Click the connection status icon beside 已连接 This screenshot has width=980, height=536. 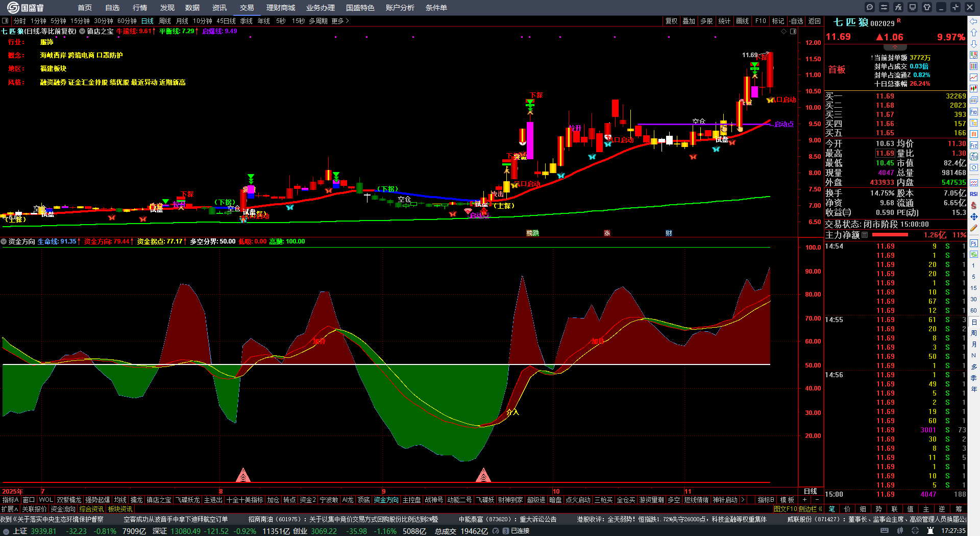[x=505, y=531]
